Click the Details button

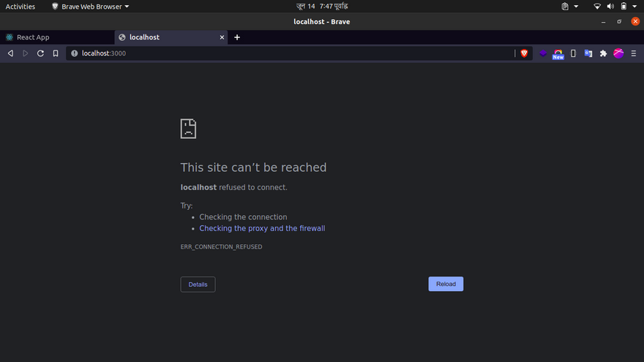point(198,284)
